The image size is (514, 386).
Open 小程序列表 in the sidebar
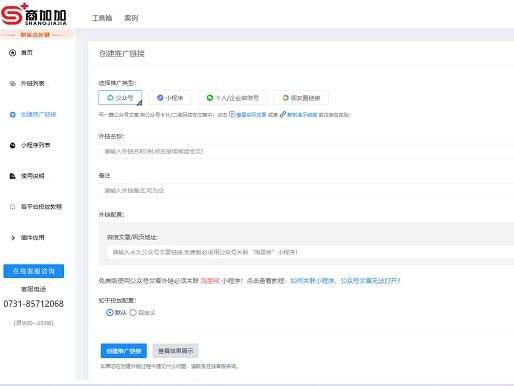point(35,145)
